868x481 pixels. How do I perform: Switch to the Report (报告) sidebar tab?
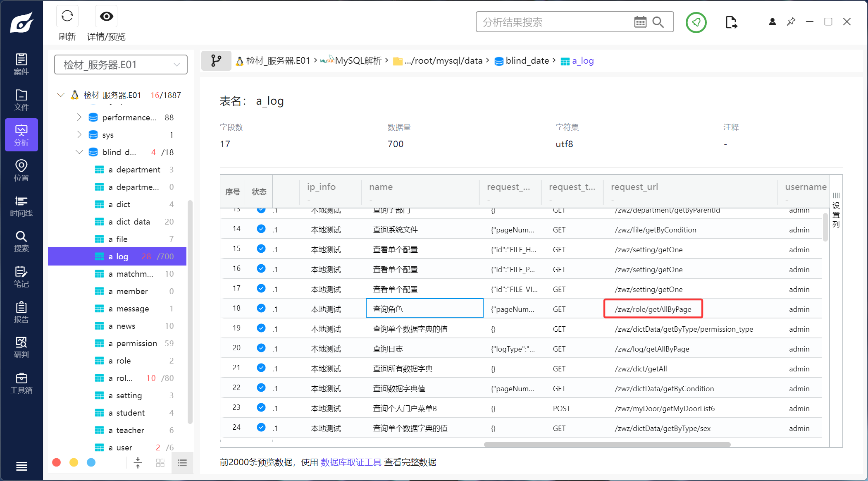point(21,312)
